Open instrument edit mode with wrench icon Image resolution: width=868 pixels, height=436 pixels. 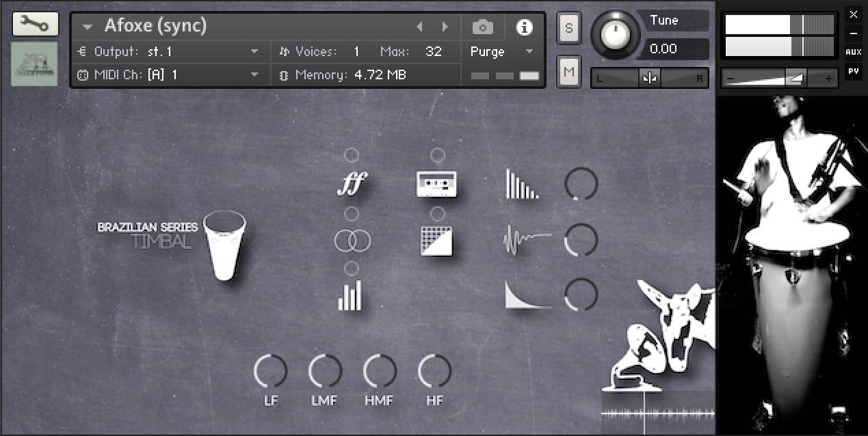(34, 25)
